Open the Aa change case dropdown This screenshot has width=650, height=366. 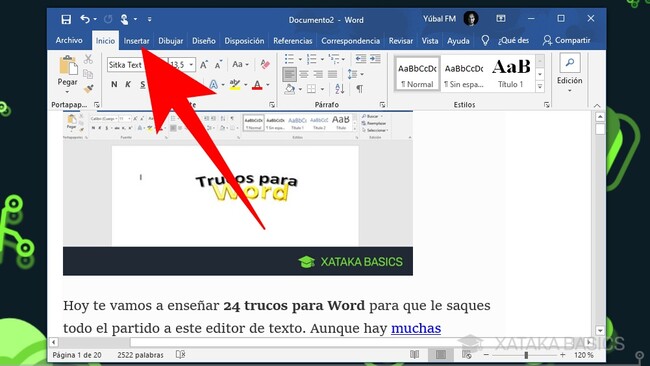240,64
